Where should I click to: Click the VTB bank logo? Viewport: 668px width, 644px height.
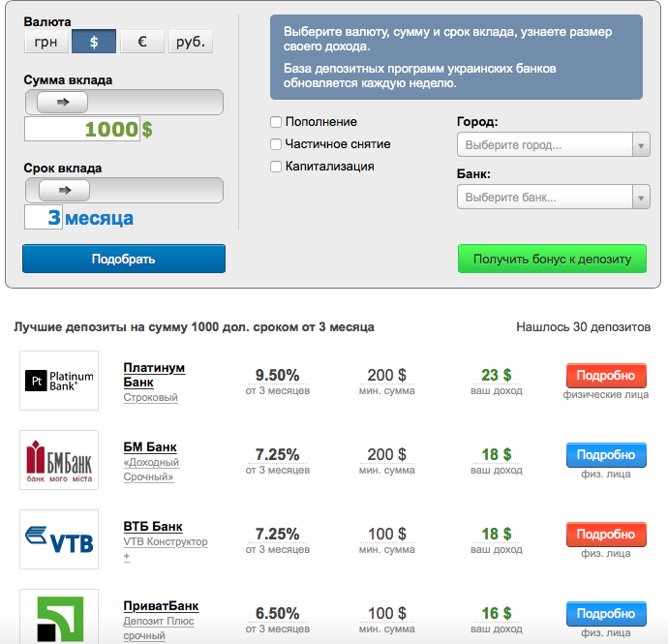(x=59, y=539)
